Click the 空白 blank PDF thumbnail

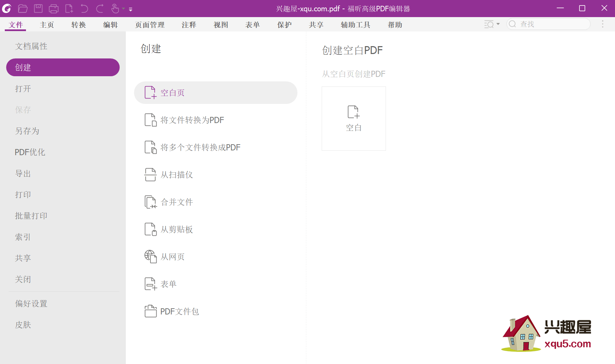tap(353, 118)
